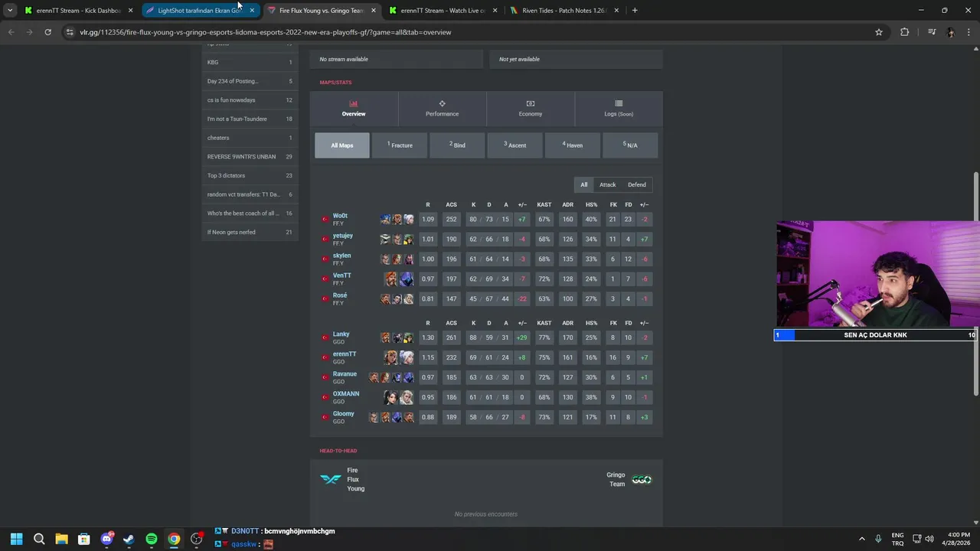This screenshot has width=980, height=551.
Task: Switch to the Economy tab
Action: point(530,108)
